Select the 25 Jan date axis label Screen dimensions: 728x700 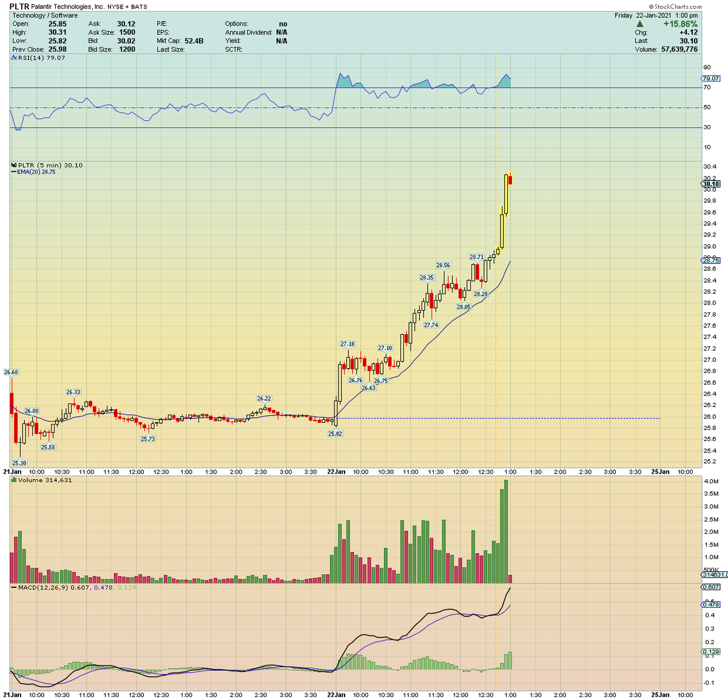click(x=661, y=471)
